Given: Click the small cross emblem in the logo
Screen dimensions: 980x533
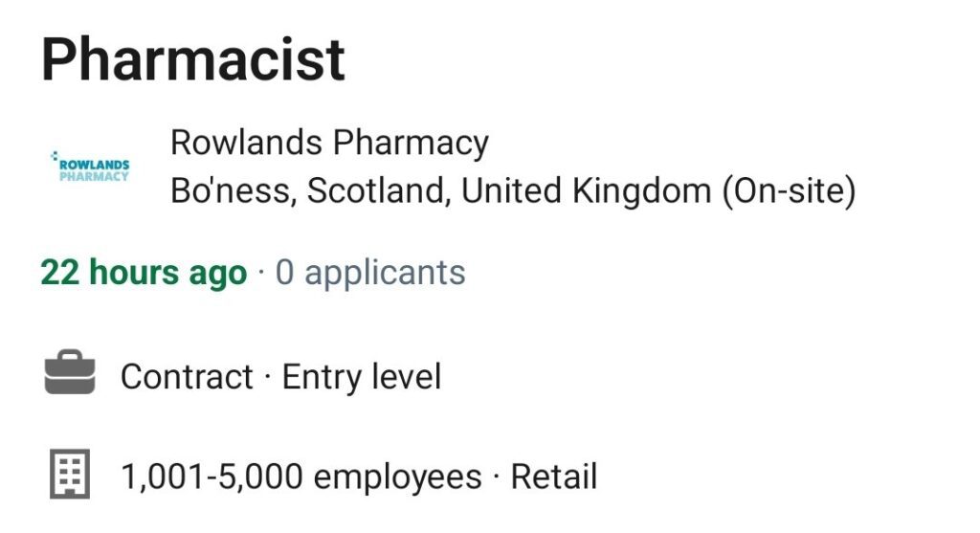Looking at the screenshot, I should coord(55,156).
